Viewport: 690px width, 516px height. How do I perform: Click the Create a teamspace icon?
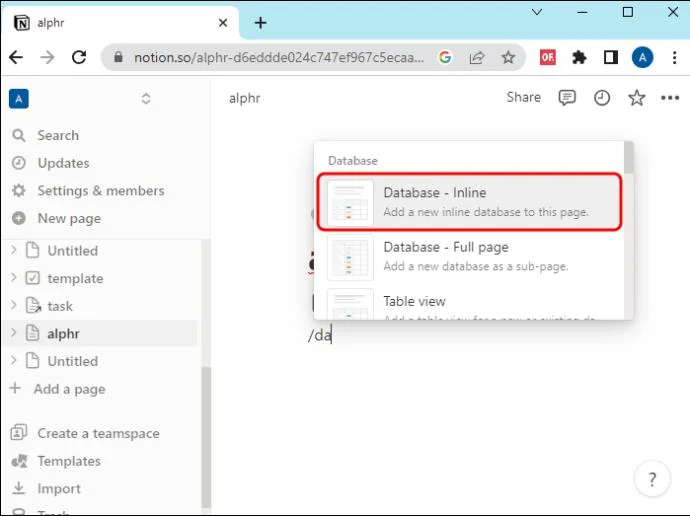click(18, 433)
